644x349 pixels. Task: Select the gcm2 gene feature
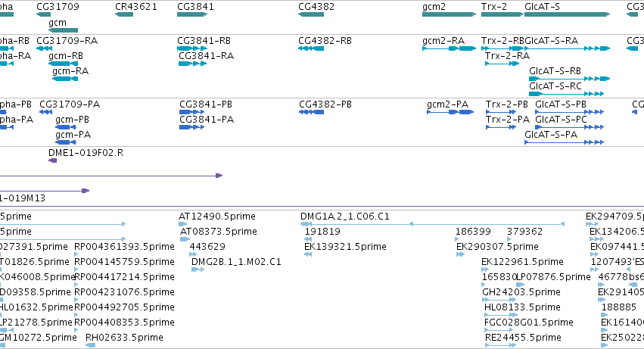(449, 14)
